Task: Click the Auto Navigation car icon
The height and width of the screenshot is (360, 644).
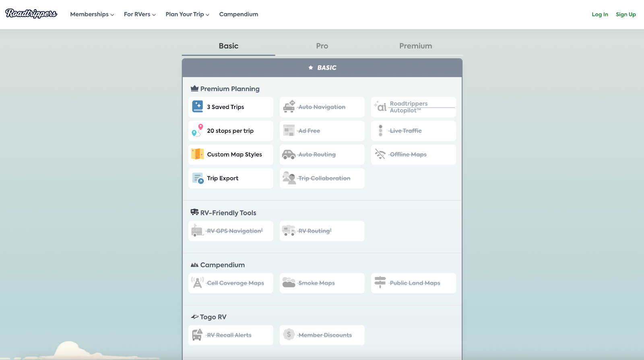Action: pyautogui.click(x=289, y=107)
